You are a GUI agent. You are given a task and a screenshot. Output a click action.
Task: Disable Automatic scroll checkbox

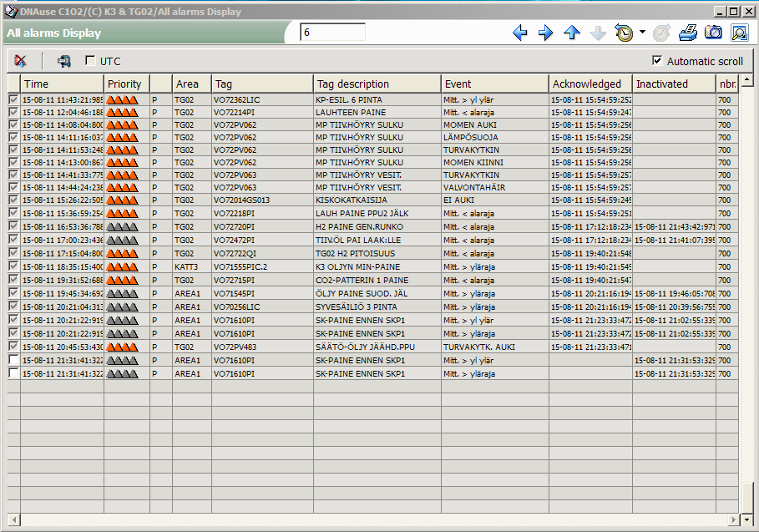coord(657,60)
